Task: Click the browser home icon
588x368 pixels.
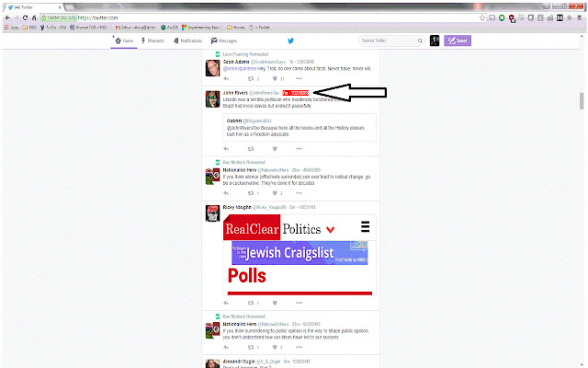Action: (34, 17)
